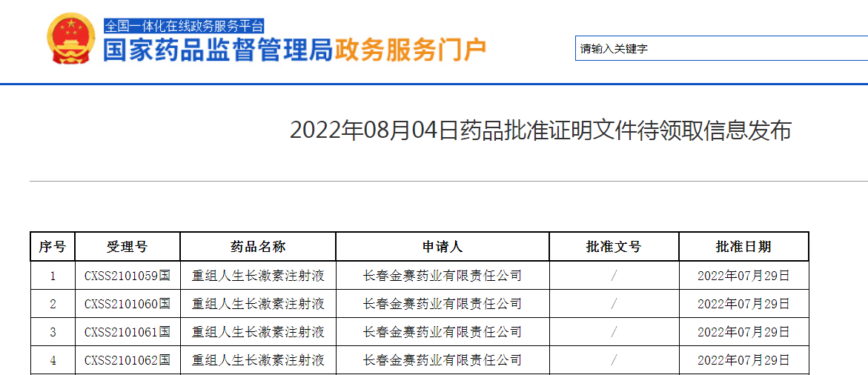Select acceptance number CXSS2101061国
This screenshot has height=375, width=868.
[127, 332]
